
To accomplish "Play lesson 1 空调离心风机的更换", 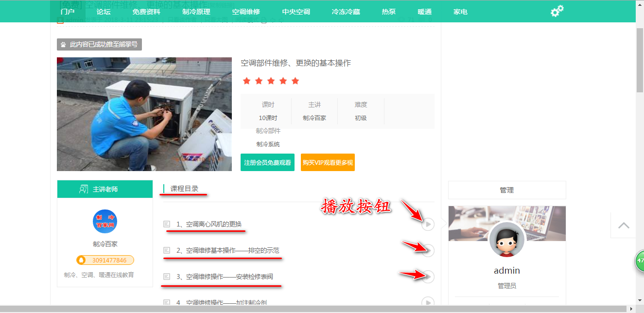I will pos(428,225).
